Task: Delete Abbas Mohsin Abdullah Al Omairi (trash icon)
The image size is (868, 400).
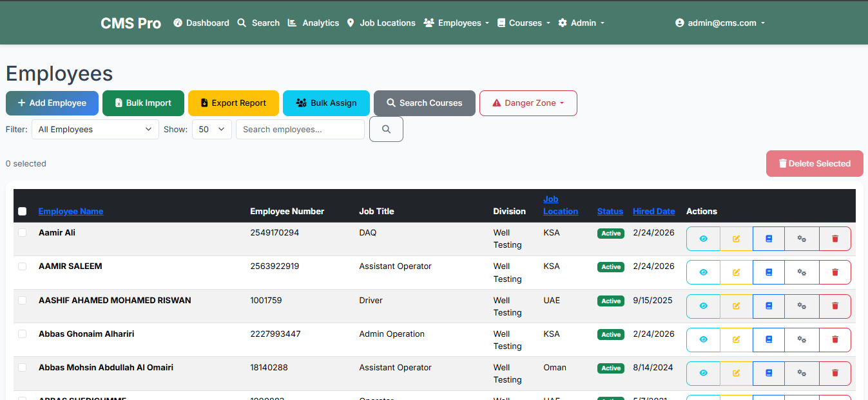Action: [835, 373]
